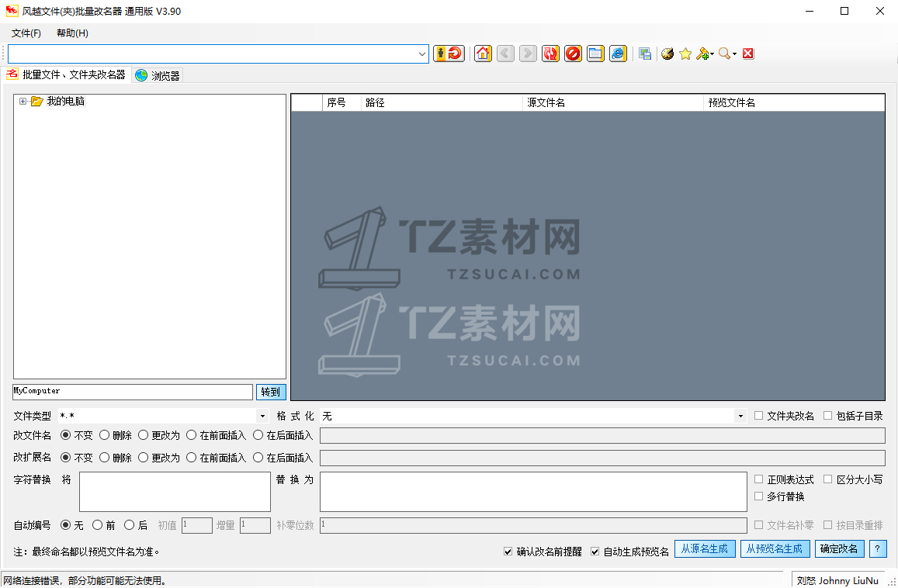Enable the 文件夹改名 checkbox
The width and height of the screenshot is (898, 588).
(x=759, y=416)
